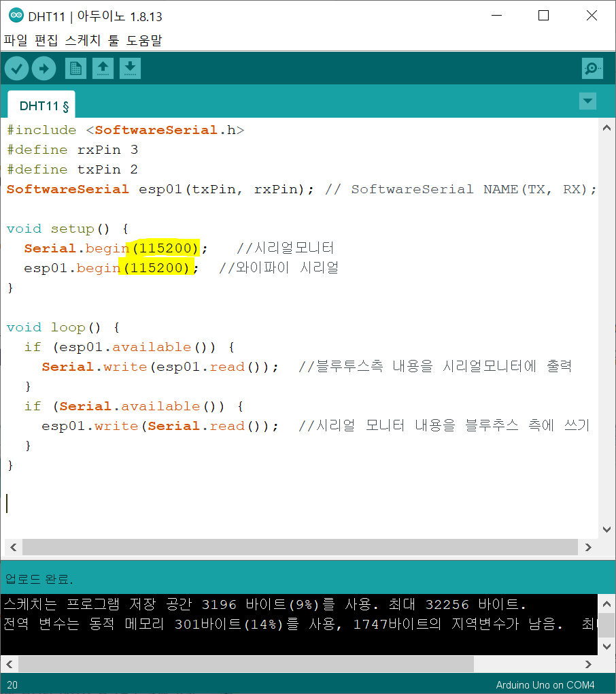The image size is (616, 694).
Task: Click the editor horizontal scrollbar thumb
Action: (x=301, y=547)
